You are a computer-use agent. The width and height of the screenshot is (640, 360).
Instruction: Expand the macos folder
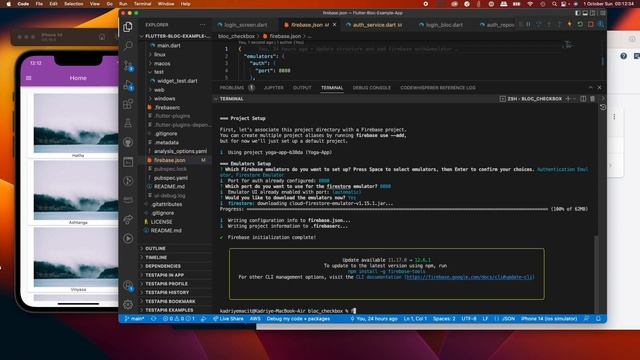coord(162,63)
